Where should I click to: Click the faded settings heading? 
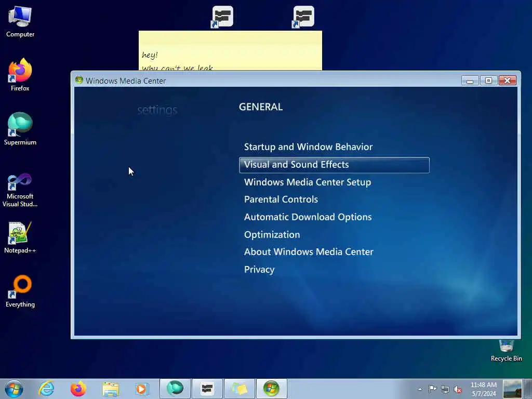157,110
